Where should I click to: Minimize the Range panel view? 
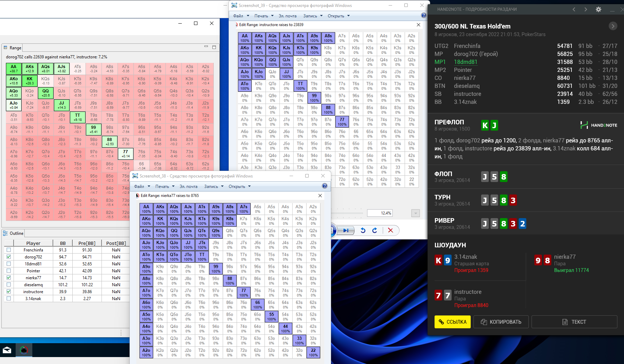tap(206, 47)
